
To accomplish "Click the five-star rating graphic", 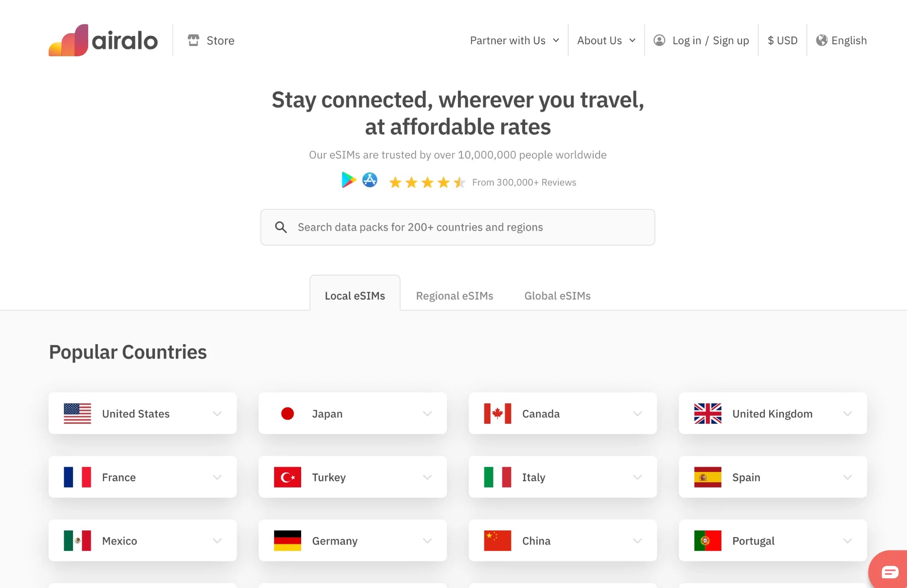I will pyautogui.click(x=427, y=182).
